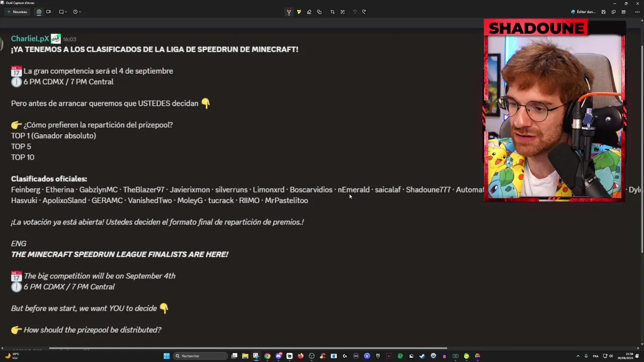The image size is (644, 362).
Task: Click MrPastelitoo in the classified list
Action: (286, 200)
